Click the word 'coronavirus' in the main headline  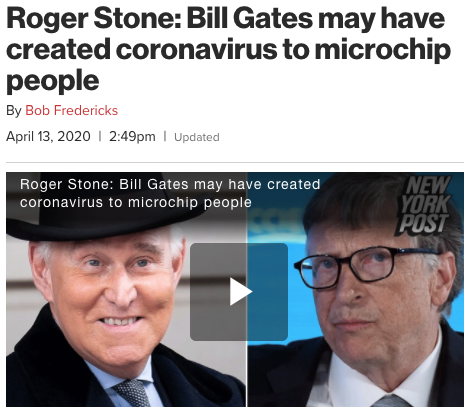(x=197, y=50)
